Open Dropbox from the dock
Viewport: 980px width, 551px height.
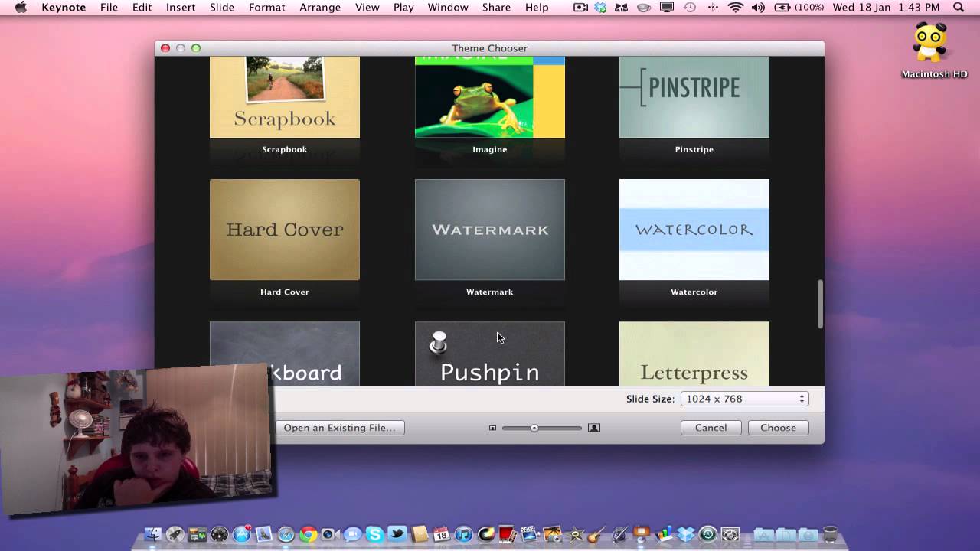(685, 534)
